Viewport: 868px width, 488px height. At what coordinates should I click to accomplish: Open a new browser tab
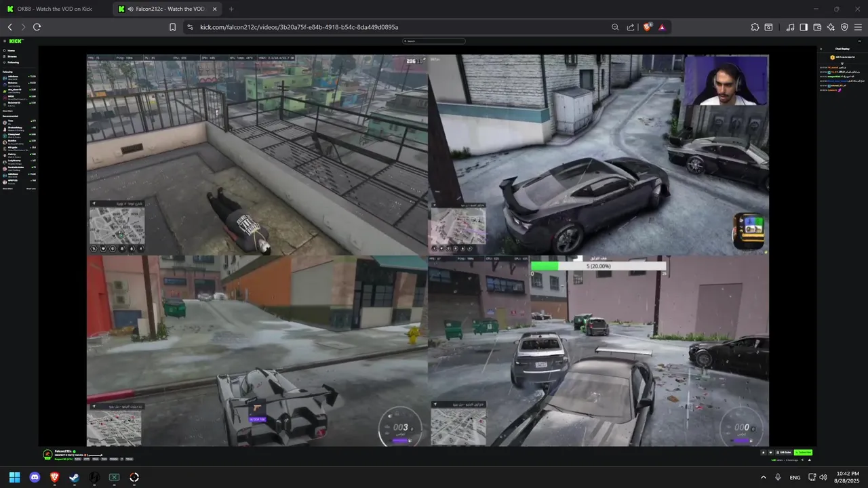point(231,9)
